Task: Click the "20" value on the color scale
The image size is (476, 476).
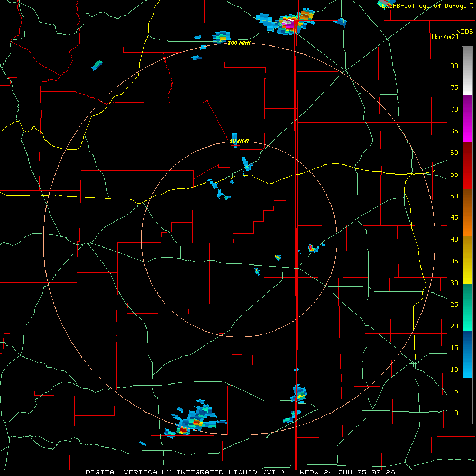Action: point(454,326)
